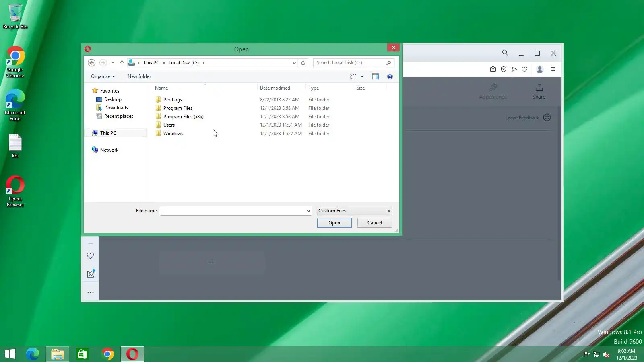Click the forward navigation arrow in dialog
Image resolution: width=644 pixels, height=362 pixels.
click(x=103, y=63)
